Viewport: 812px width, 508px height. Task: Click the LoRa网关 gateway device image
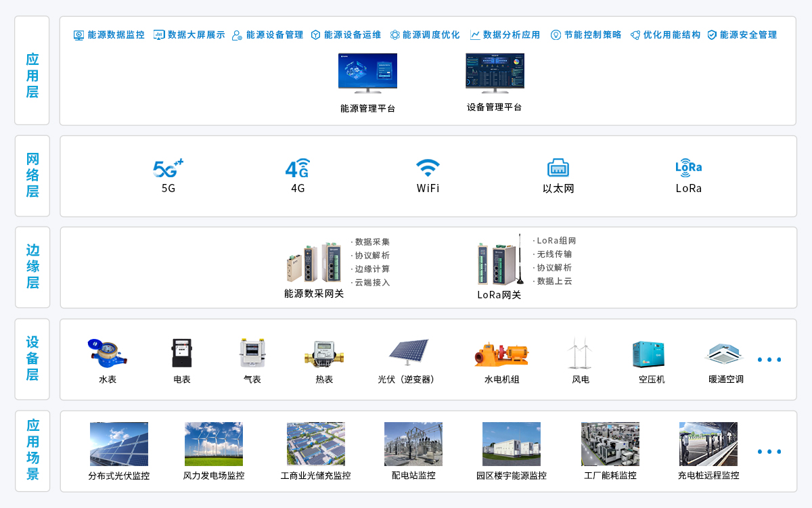click(x=499, y=263)
